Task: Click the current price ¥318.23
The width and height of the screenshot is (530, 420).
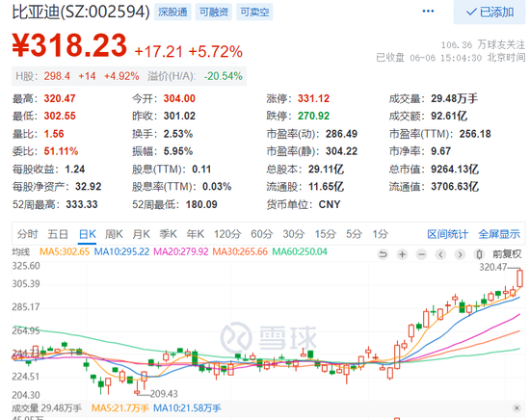Action: point(69,45)
